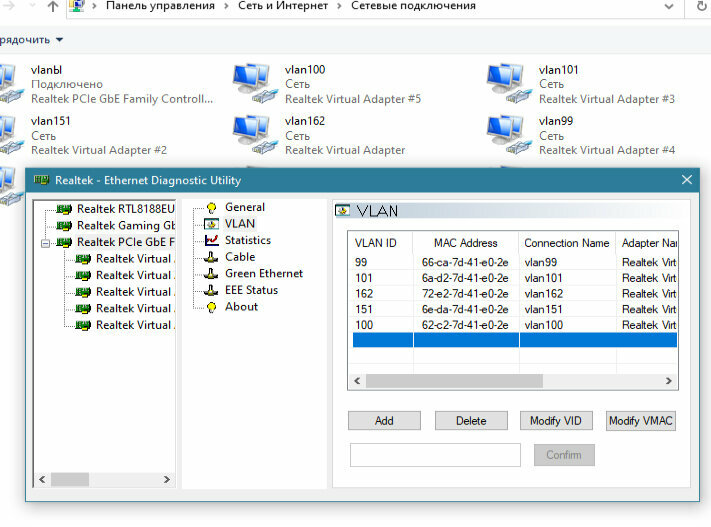Click the Realtek PCIe GbE adapter icon

[x=64, y=242]
